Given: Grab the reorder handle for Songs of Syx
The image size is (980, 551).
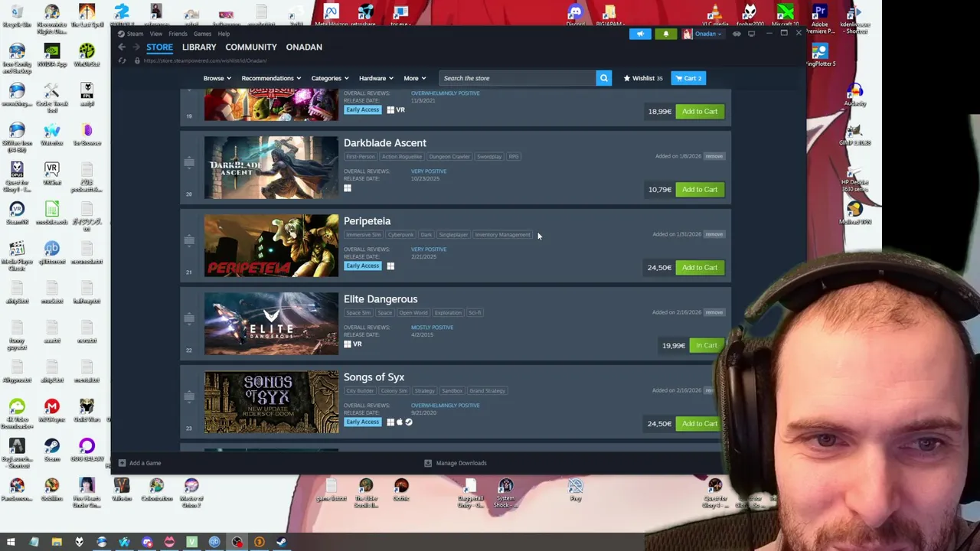Looking at the screenshot, I should [x=189, y=396].
